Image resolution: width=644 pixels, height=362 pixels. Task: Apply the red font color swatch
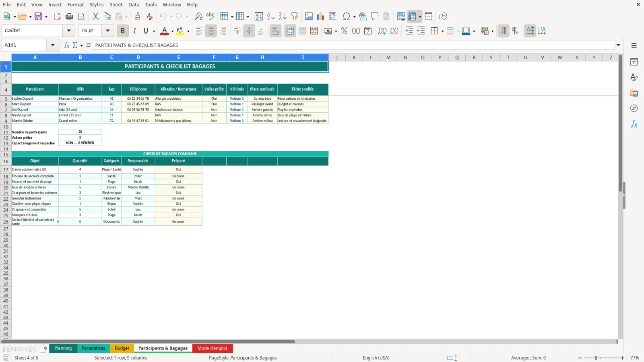pyautogui.click(x=165, y=31)
